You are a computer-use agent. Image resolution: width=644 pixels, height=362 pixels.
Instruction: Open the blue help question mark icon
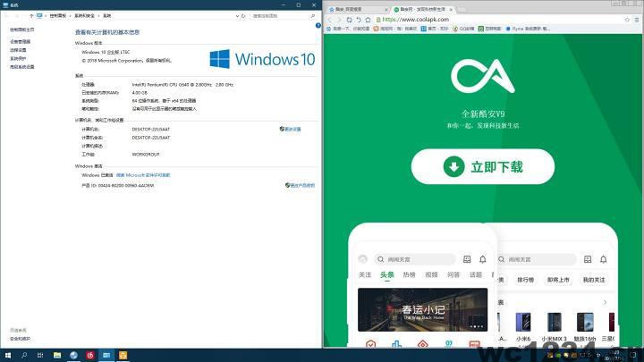pyautogui.click(x=318, y=25)
